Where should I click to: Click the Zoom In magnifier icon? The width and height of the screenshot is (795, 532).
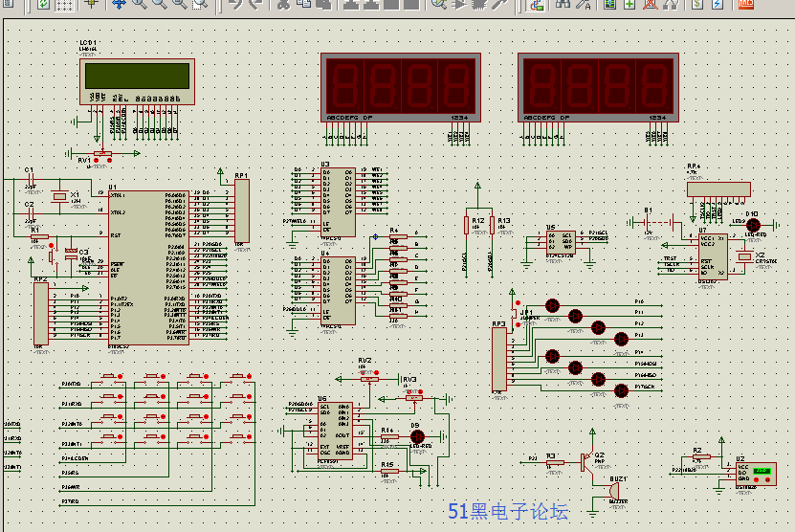[139, 4]
